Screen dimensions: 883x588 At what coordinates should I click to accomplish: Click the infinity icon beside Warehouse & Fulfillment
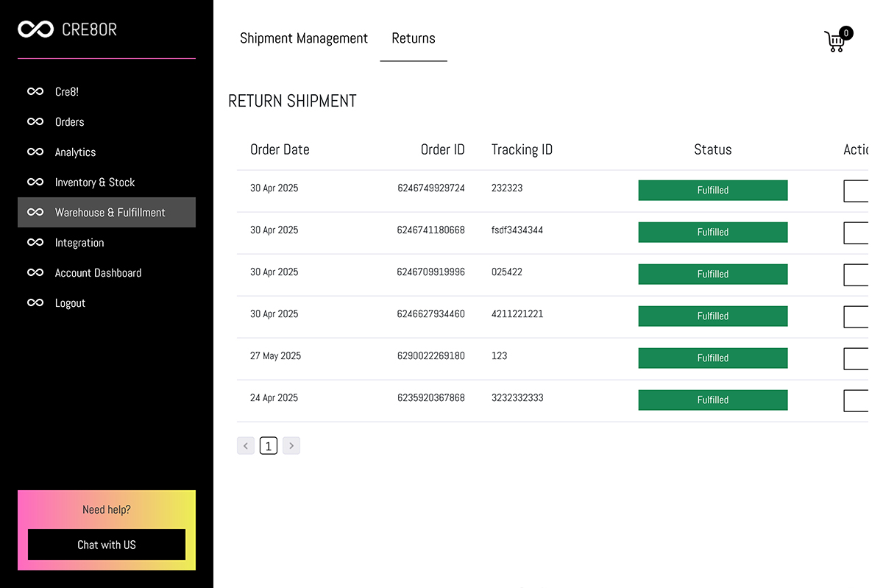coord(35,213)
